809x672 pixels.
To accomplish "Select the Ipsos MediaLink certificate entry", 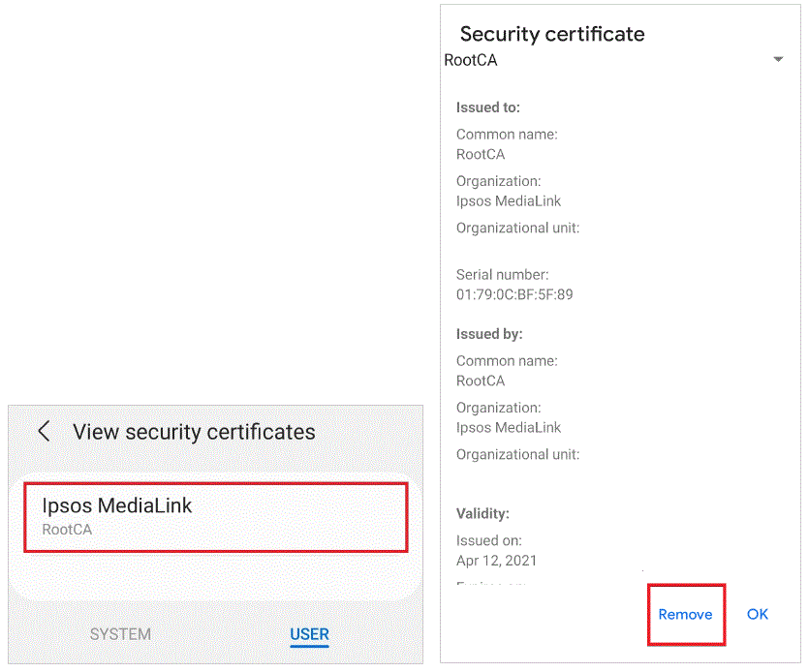I will point(215,515).
